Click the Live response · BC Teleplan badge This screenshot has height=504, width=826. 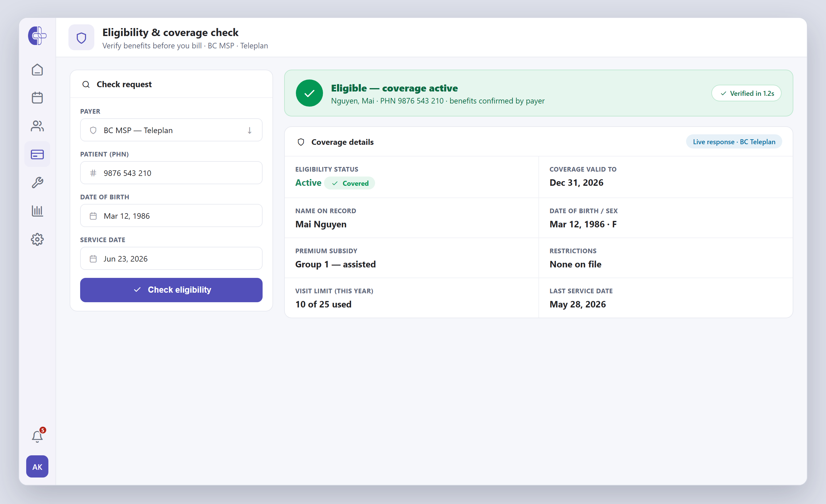[x=734, y=142]
